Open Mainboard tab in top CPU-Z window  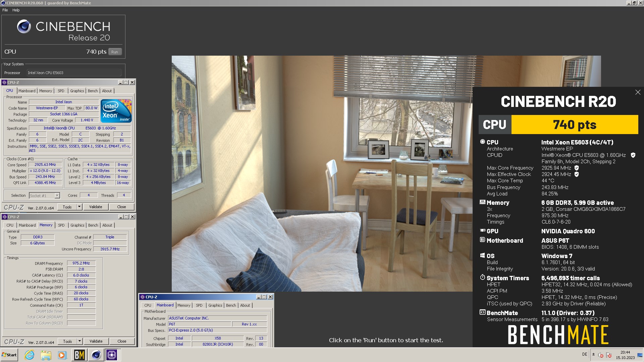click(x=27, y=91)
